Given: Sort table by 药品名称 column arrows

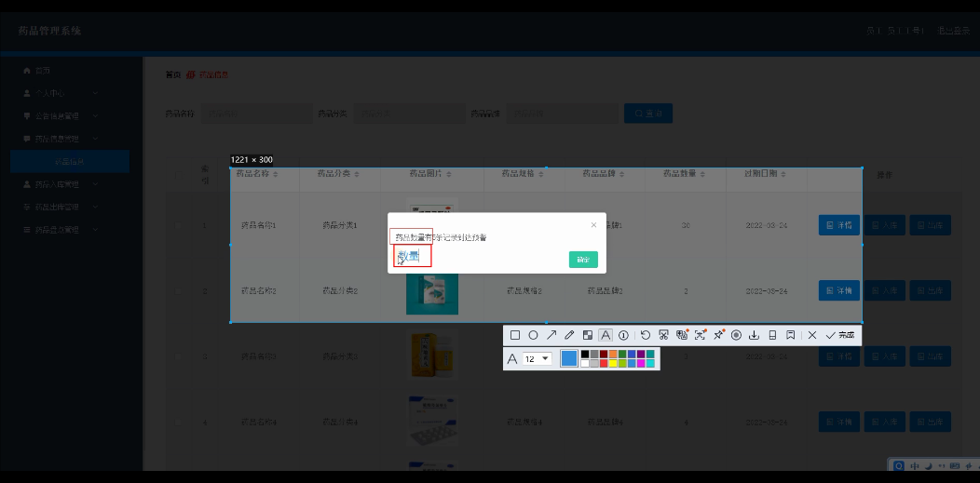Looking at the screenshot, I should [276, 174].
